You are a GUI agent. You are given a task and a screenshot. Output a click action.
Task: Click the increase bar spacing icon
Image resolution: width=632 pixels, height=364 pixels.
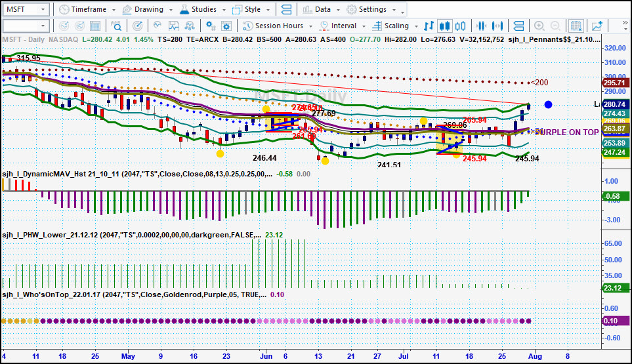point(497,26)
